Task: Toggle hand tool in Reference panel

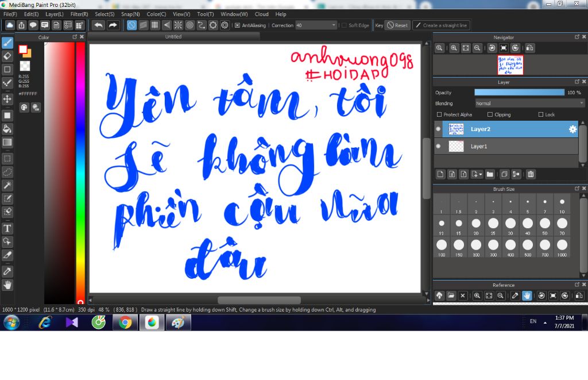Action: coord(527,295)
